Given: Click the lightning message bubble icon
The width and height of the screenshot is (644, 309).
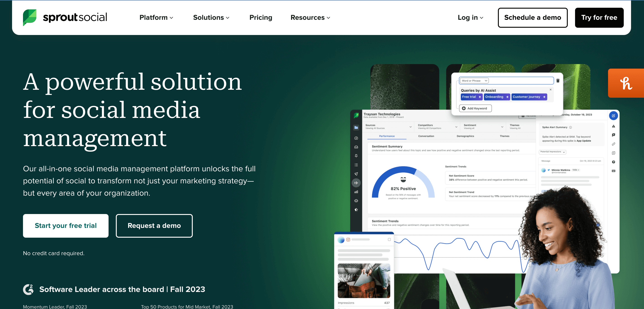Looking at the screenshot, I should [x=613, y=135].
